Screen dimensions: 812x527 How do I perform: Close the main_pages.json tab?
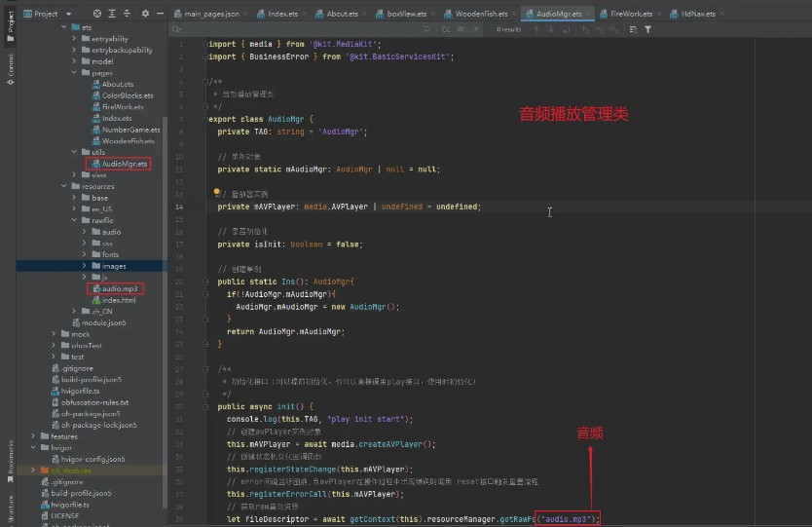tap(245, 14)
